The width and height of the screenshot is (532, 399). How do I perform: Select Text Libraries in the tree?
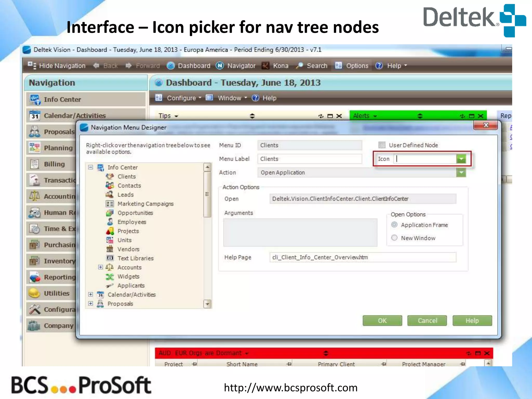[135, 258]
